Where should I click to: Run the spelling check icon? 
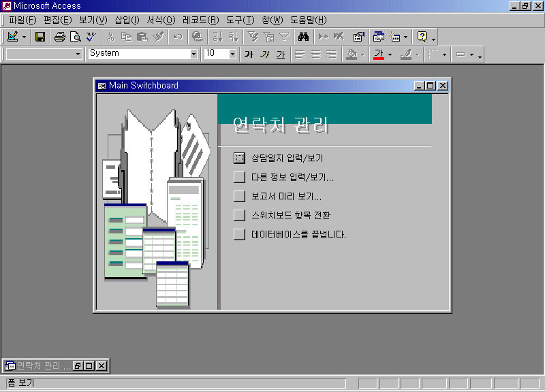click(x=91, y=37)
